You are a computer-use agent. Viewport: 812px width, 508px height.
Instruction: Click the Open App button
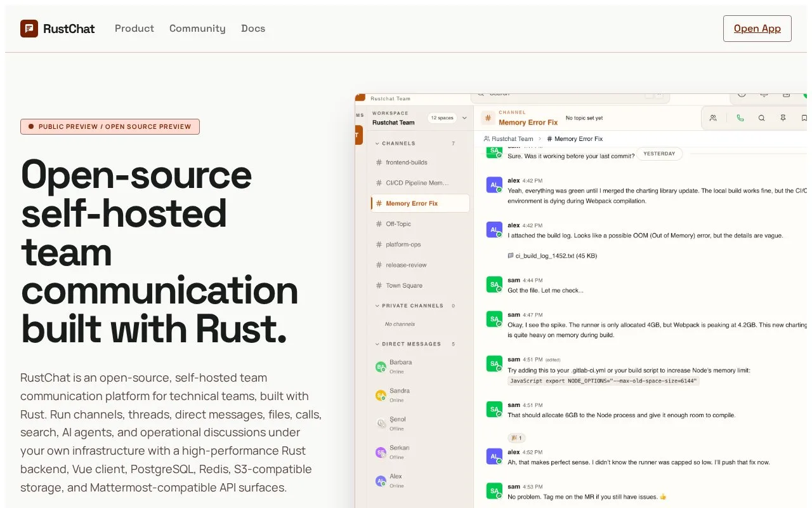click(757, 29)
